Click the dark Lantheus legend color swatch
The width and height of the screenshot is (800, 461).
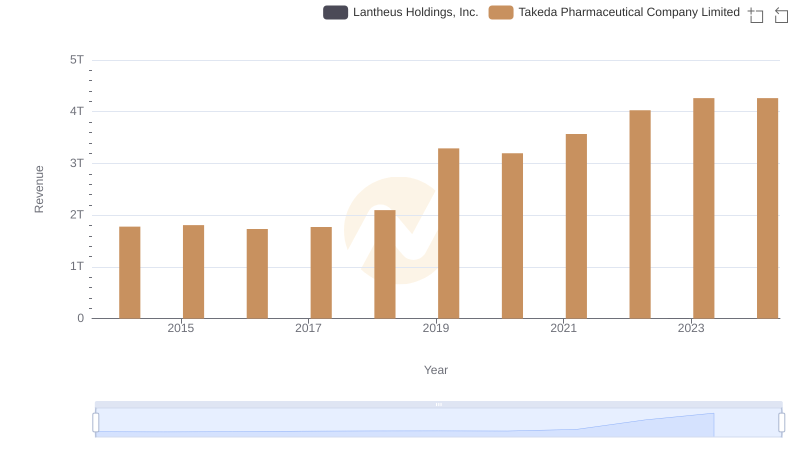(335, 12)
